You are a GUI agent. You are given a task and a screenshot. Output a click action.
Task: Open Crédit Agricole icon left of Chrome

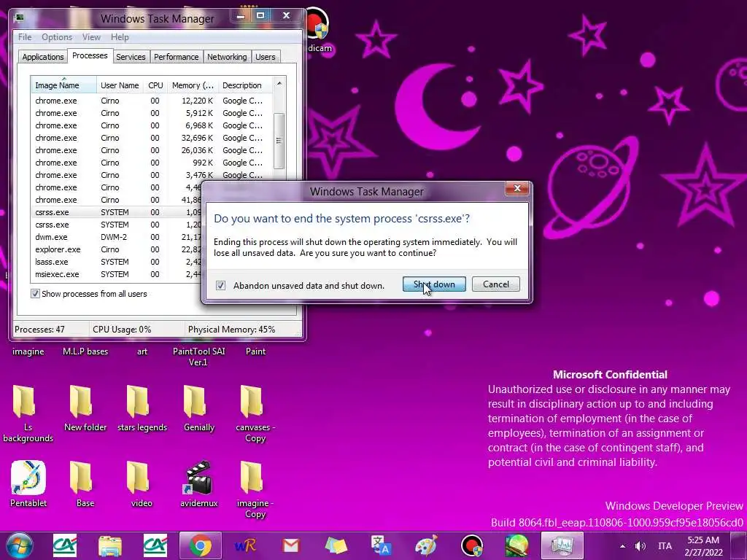pyautogui.click(x=155, y=545)
